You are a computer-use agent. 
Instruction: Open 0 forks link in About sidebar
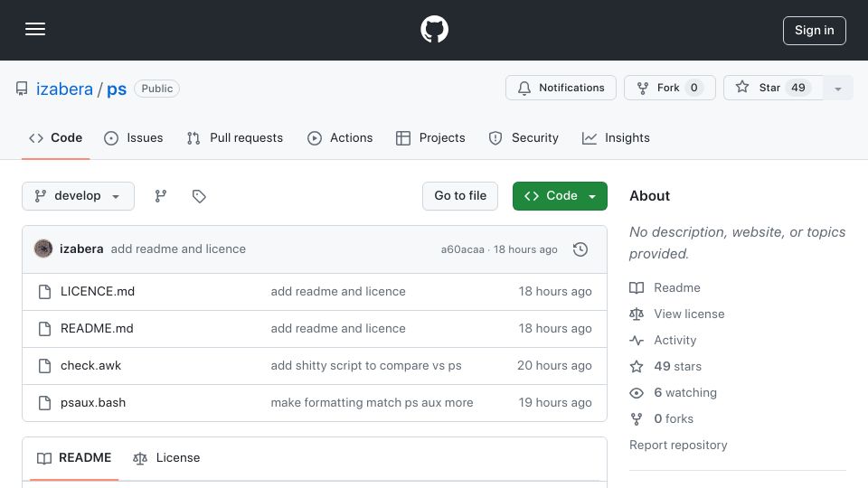point(662,418)
